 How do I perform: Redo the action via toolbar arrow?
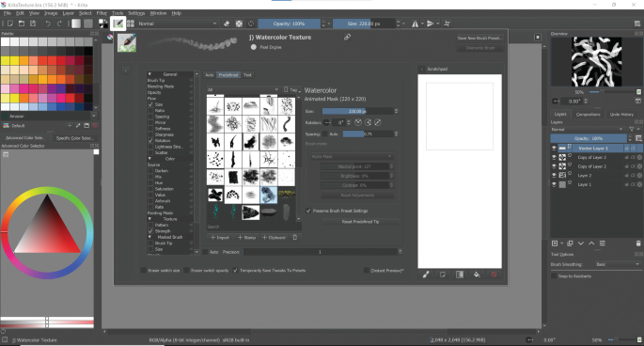click(59, 24)
